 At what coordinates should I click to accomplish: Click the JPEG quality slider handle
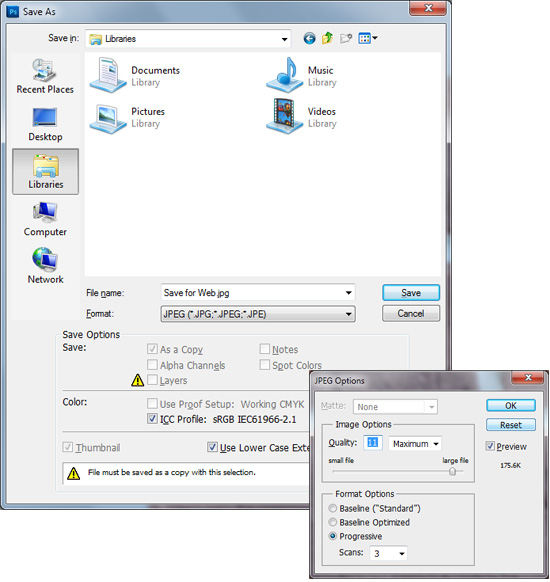452,471
